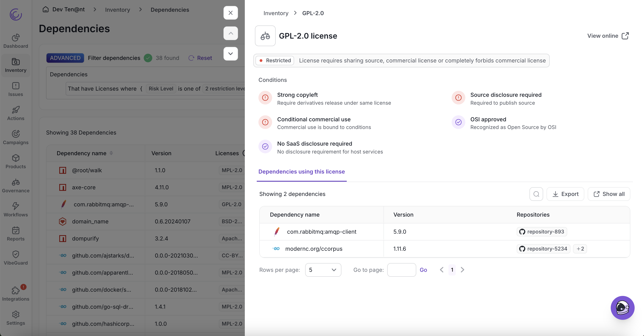Click the down chevron to next item
The height and width of the screenshot is (336, 644).
231,54
